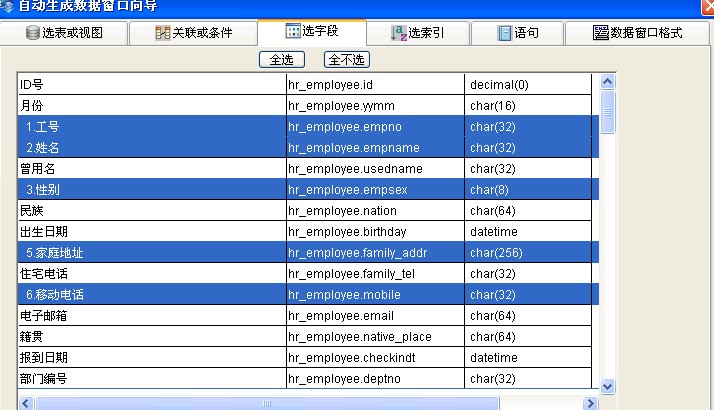
Task: Click the wizard window title bar icon
Action: (6, 6)
